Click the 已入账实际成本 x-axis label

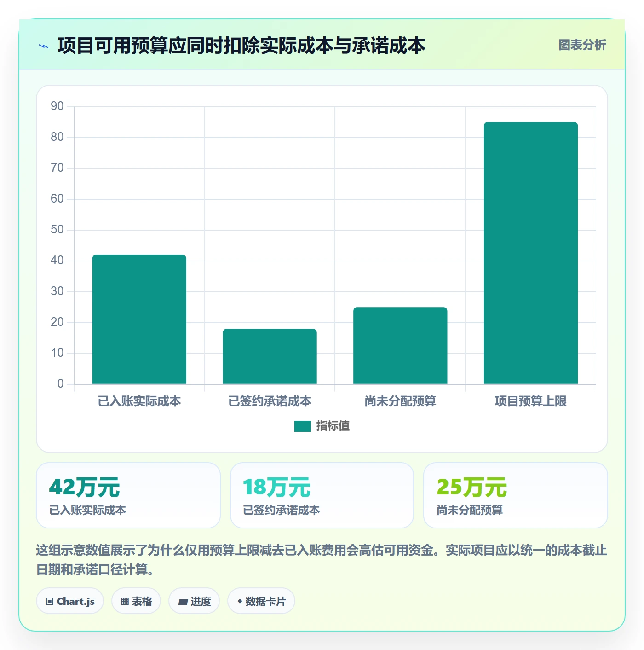(x=139, y=401)
